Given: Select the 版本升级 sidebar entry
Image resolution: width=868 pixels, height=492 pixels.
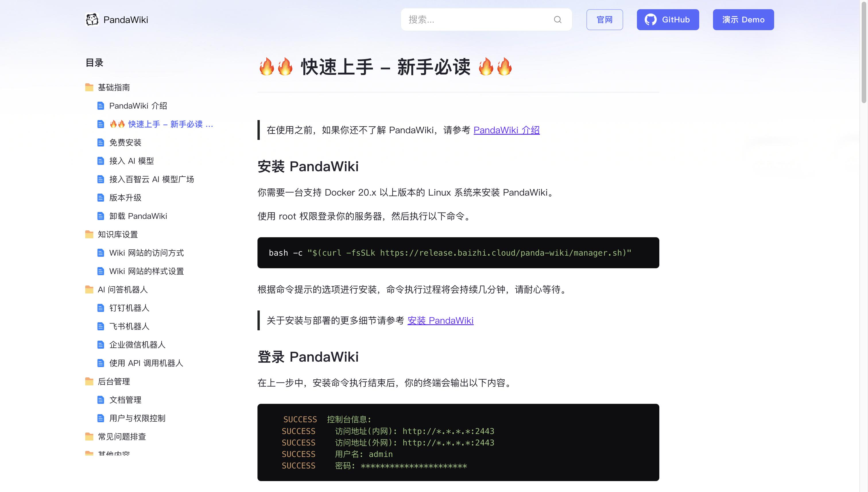Looking at the screenshot, I should coord(125,197).
